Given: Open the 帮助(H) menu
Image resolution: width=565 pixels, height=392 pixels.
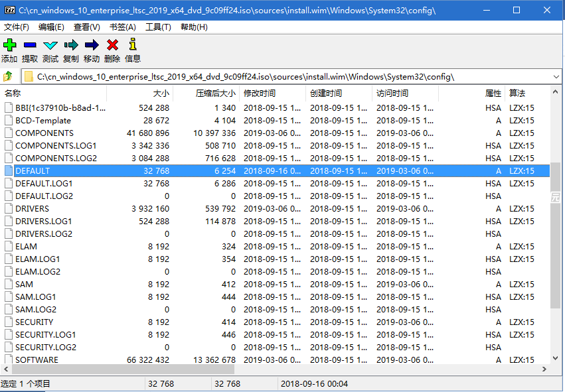Looking at the screenshot, I should [x=194, y=27].
